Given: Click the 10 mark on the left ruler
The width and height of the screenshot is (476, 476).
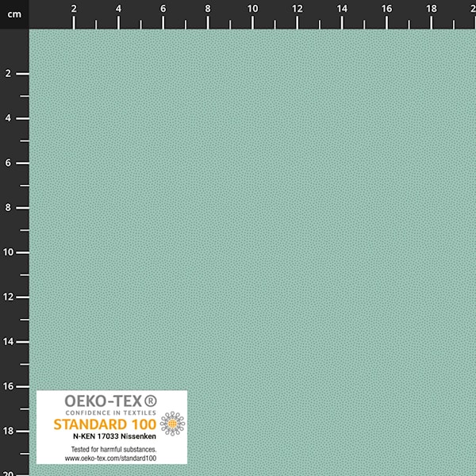Looking at the screenshot, I should coord(10,252).
